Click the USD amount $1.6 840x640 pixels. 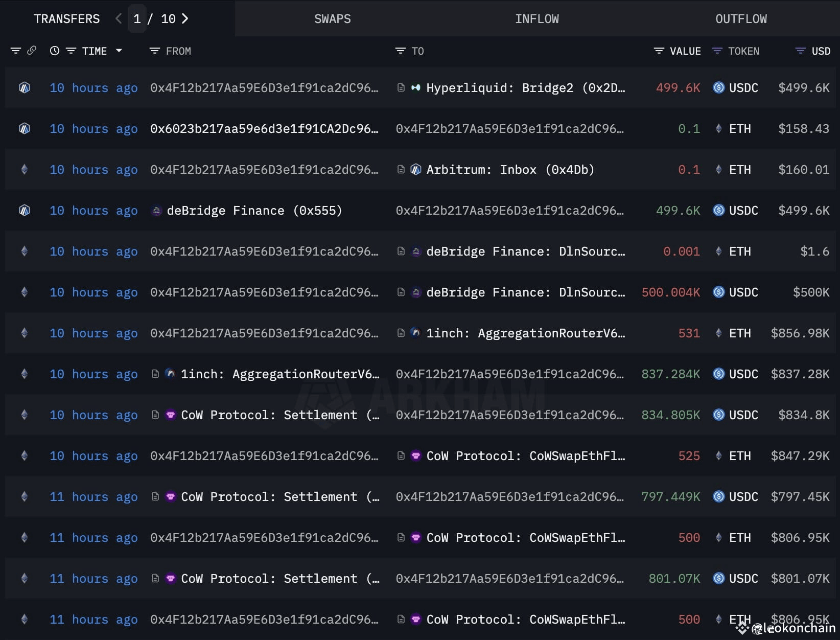815,252
